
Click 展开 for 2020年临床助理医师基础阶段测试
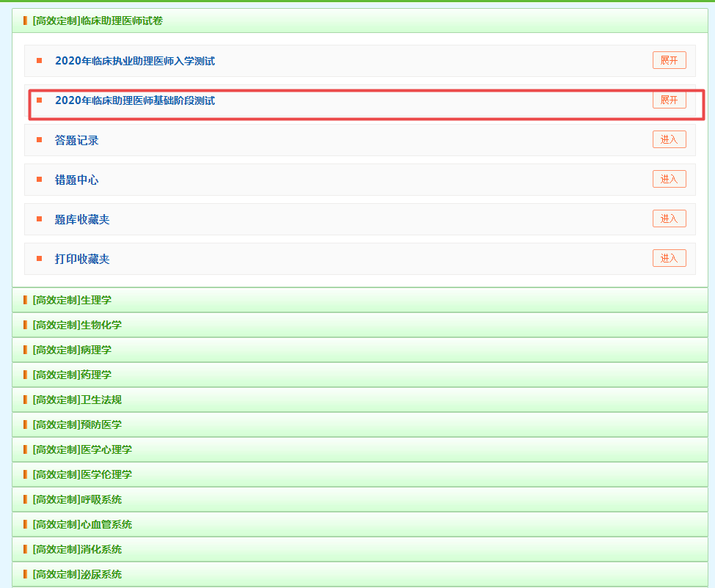669,100
